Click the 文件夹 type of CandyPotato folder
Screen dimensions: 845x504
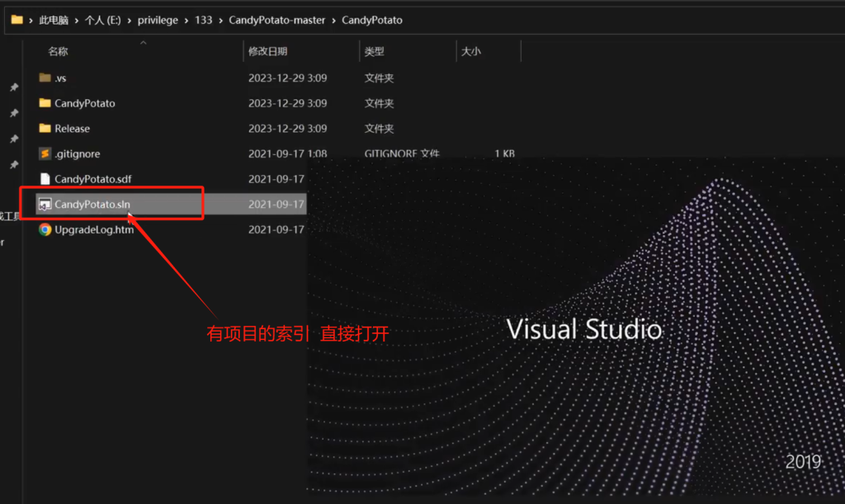click(379, 103)
